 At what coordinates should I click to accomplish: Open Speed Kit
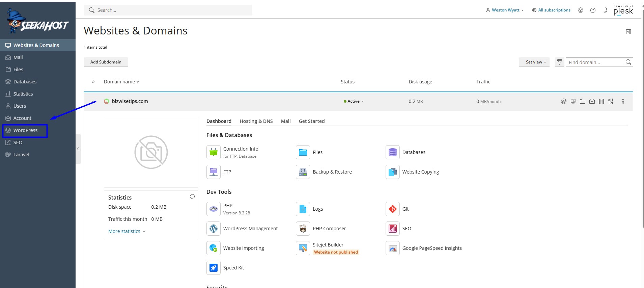(x=225, y=268)
